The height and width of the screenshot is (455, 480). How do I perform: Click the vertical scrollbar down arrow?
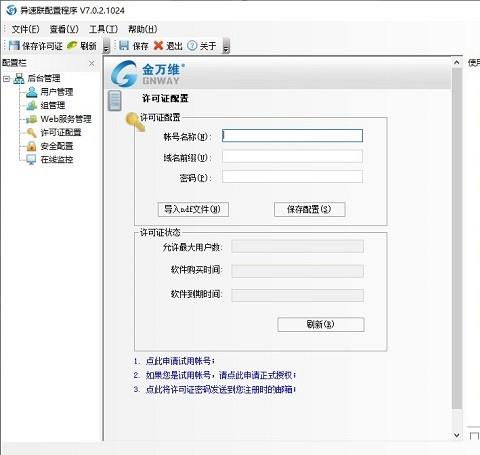tap(457, 435)
